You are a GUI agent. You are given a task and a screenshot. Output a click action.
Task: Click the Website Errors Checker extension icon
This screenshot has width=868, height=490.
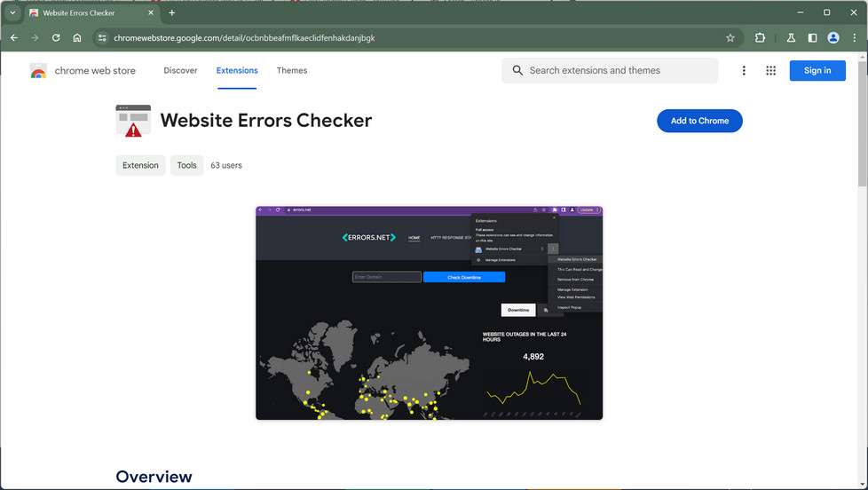133,120
